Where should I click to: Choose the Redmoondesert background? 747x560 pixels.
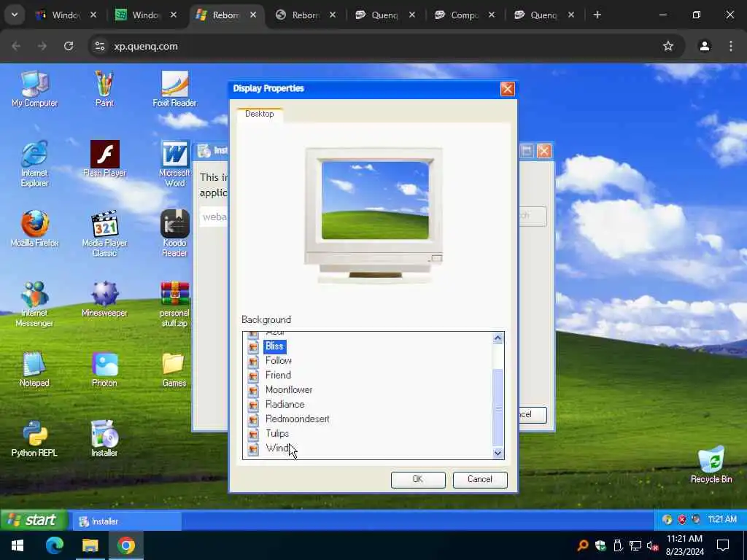298,419
